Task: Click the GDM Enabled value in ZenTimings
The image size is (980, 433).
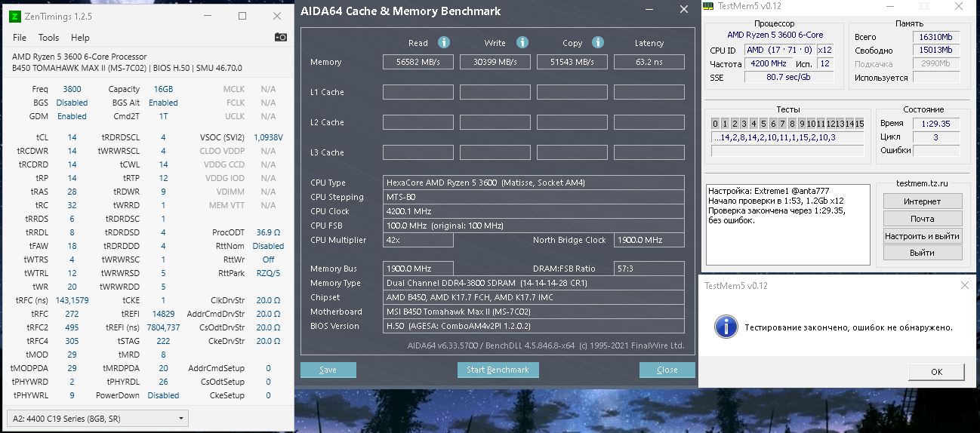Action: tap(72, 116)
